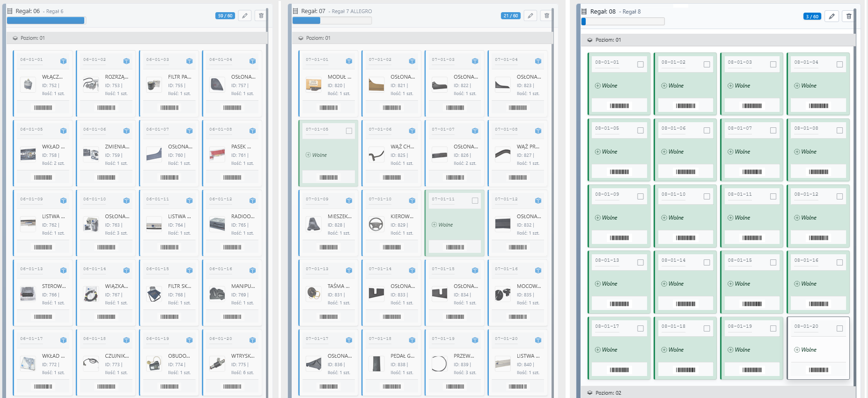Click the Ilość: 6 szt. text in 06-01-20
Image resolution: width=868 pixels, height=398 pixels.
[x=243, y=373]
